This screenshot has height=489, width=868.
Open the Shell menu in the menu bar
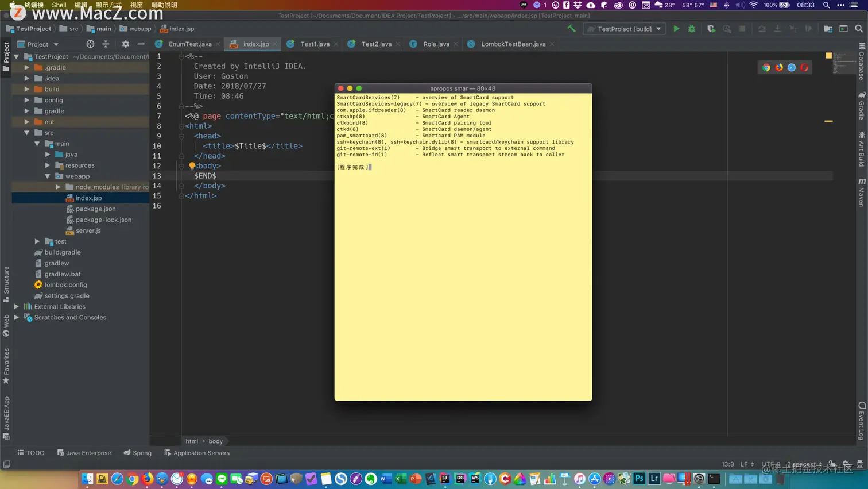coord(59,5)
